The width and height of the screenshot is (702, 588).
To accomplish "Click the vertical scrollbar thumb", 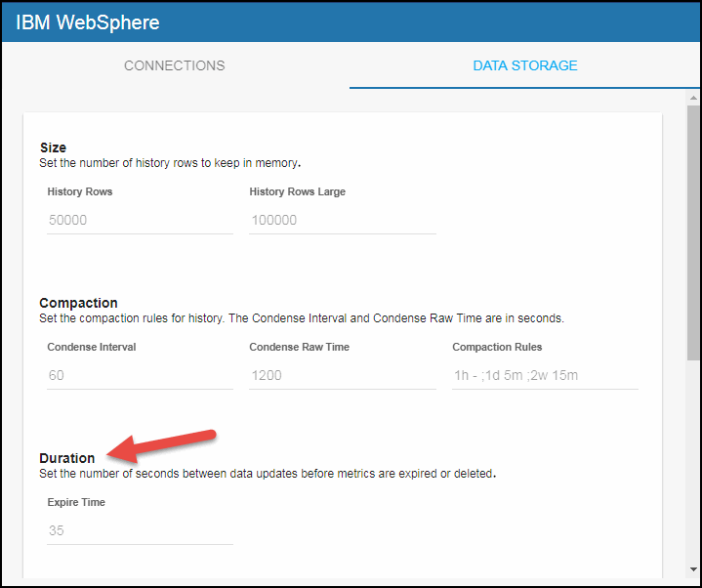I will (692, 234).
